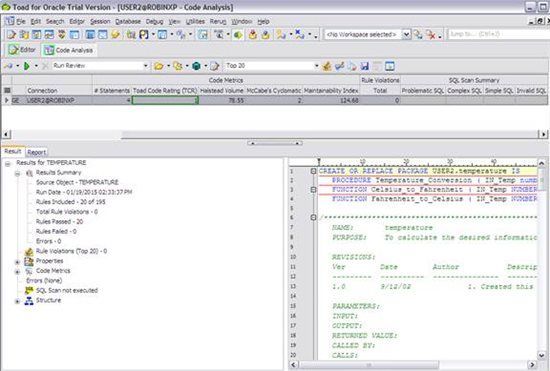Screen dimensions: 550x371
Task: Click the green Toad Code Rating bar cell
Action: (165, 100)
